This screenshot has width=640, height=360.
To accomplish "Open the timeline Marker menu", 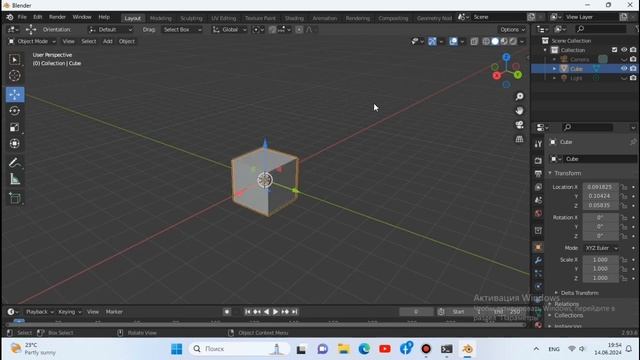I will click(x=114, y=312).
